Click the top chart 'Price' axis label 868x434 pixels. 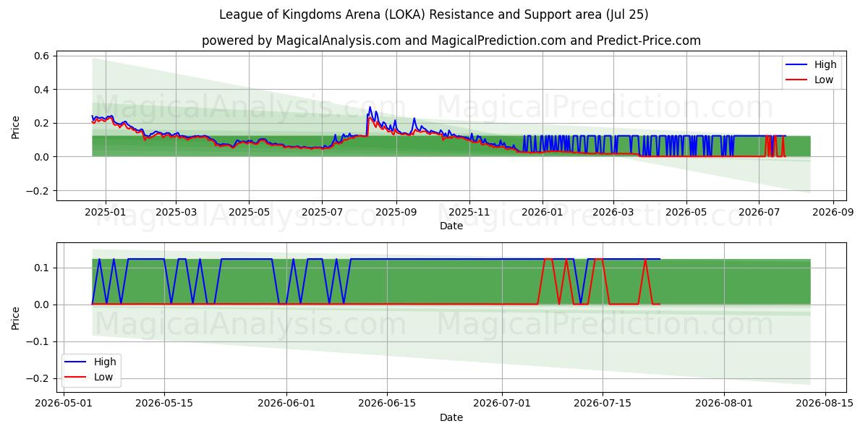[17, 126]
